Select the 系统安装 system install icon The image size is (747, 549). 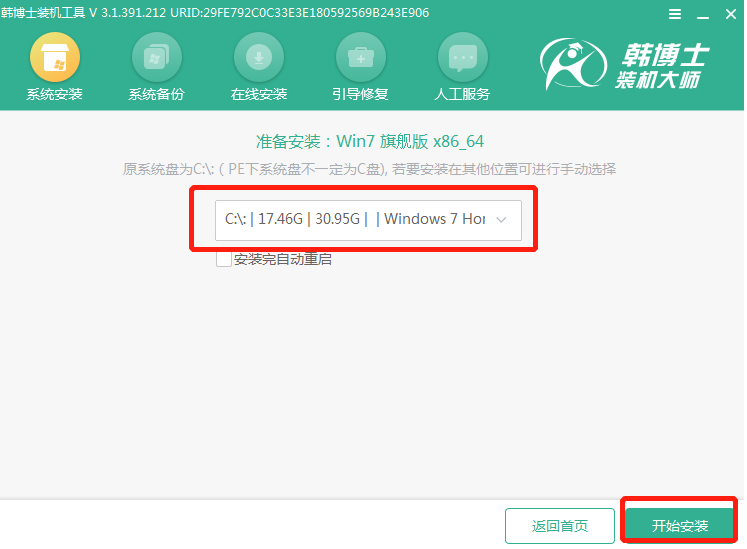[x=55, y=58]
